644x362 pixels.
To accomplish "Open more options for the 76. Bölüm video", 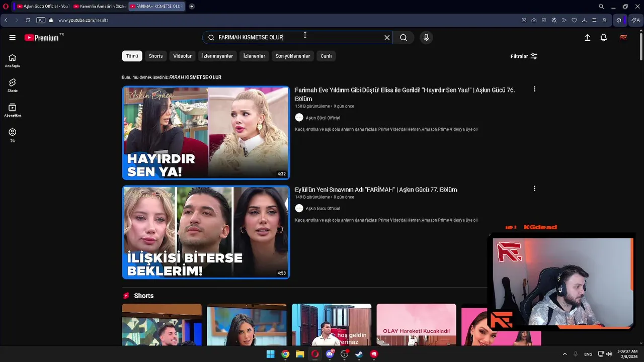I will pyautogui.click(x=534, y=89).
